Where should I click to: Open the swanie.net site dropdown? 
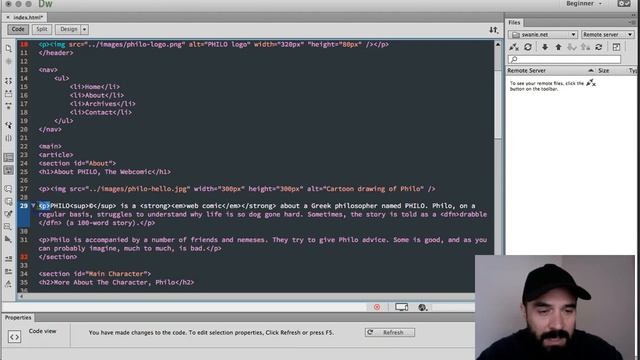click(x=543, y=35)
